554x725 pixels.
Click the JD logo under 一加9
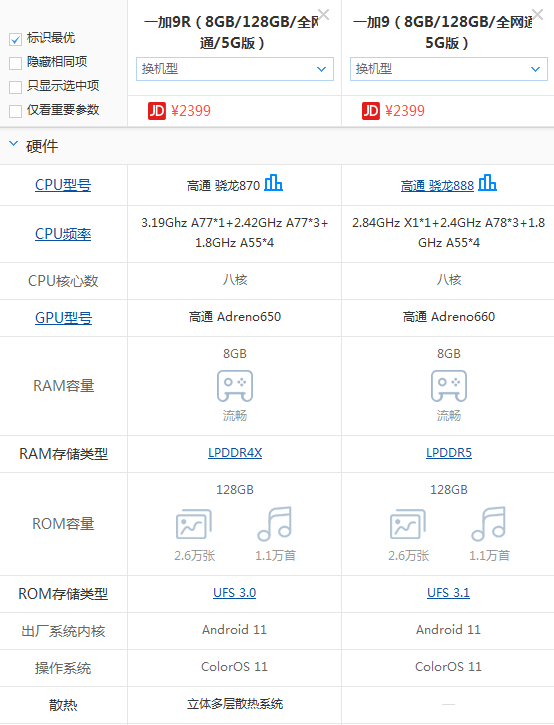[371, 111]
